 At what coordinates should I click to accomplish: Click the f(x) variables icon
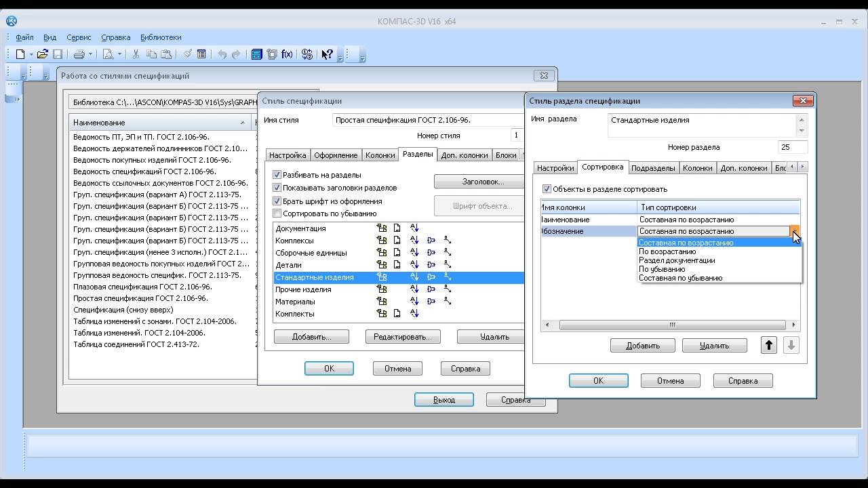coord(287,54)
